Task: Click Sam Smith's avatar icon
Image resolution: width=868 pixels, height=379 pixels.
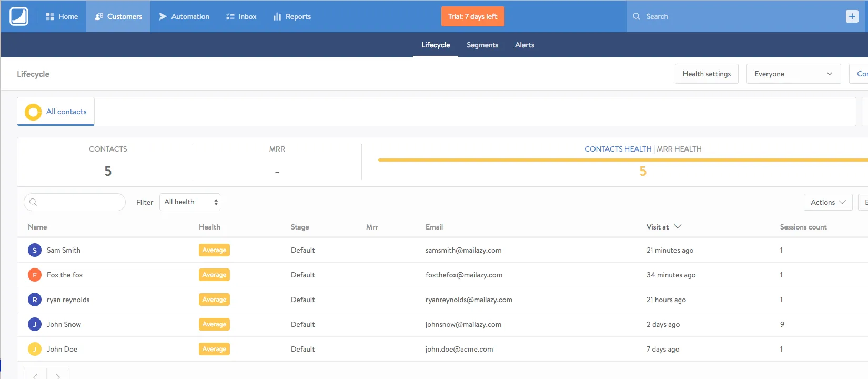Action: [35, 250]
